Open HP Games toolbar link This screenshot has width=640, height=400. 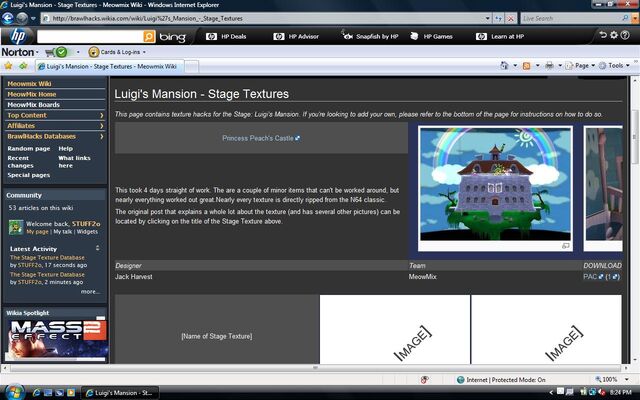(x=431, y=36)
